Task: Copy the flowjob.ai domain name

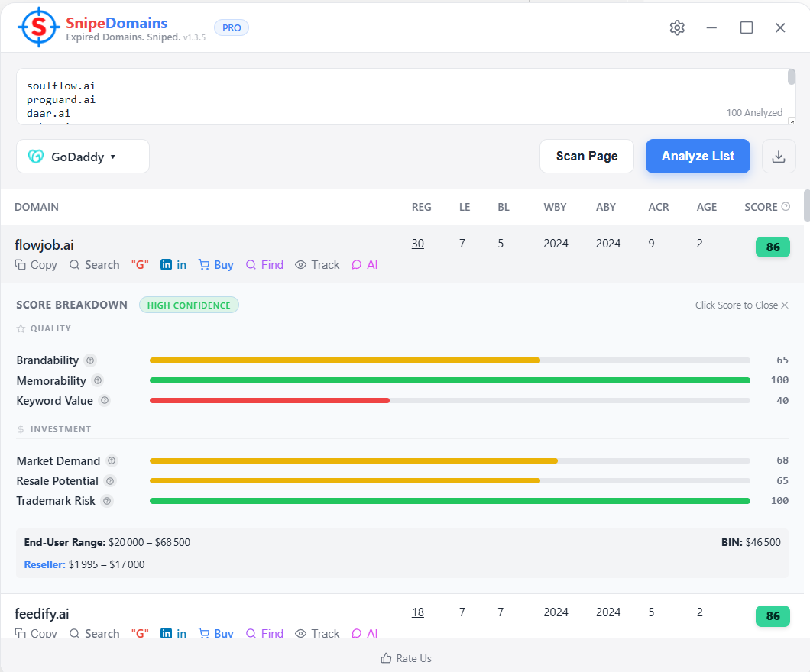Action: (x=36, y=265)
